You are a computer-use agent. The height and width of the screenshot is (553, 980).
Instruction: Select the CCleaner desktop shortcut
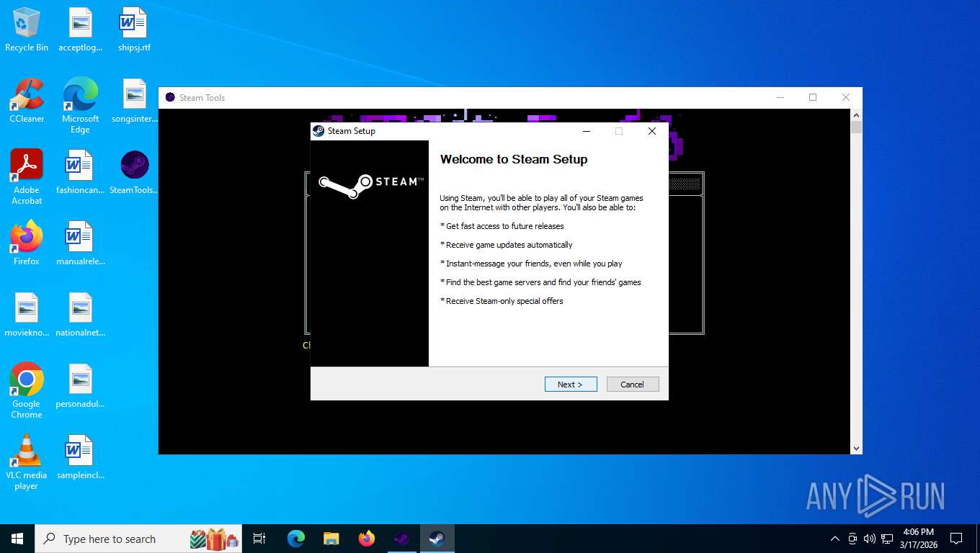[x=27, y=101]
